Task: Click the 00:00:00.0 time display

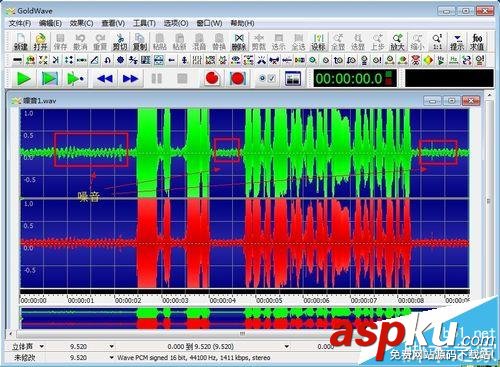Action: click(355, 79)
